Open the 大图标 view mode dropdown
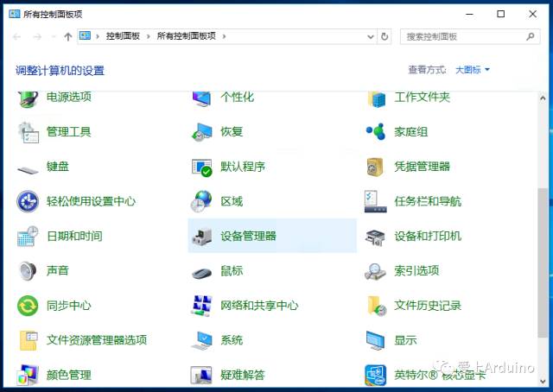This screenshot has width=553, height=392. [x=473, y=70]
